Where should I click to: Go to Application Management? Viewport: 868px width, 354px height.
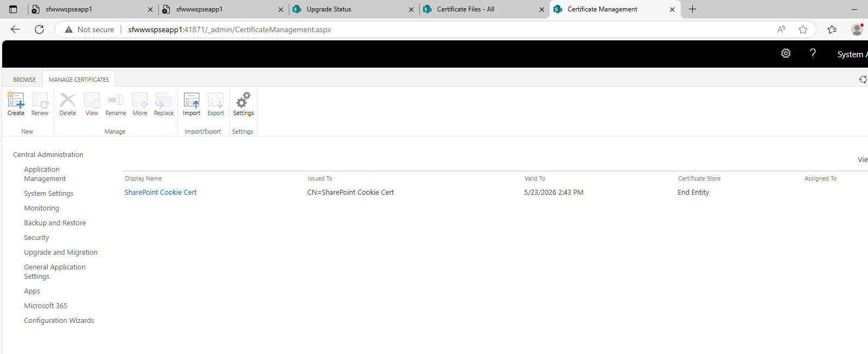tap(45, 174)
